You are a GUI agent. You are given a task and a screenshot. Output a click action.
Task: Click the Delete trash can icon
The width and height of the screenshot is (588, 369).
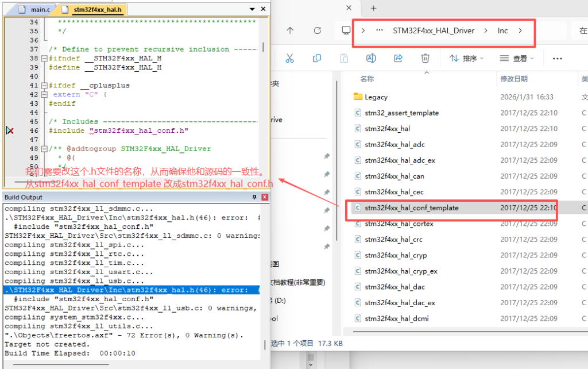(x=425, y=58)
